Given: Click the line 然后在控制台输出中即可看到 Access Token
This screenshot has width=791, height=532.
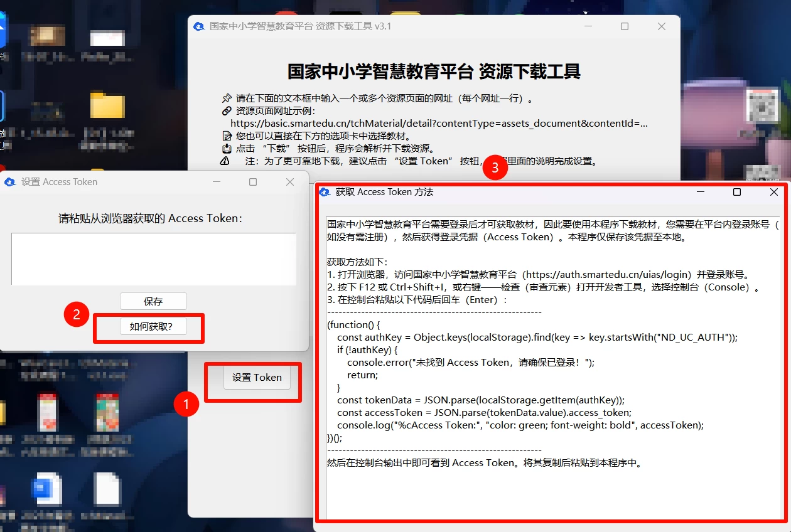Looking at the screenshot, I should (x=484, y=463).
